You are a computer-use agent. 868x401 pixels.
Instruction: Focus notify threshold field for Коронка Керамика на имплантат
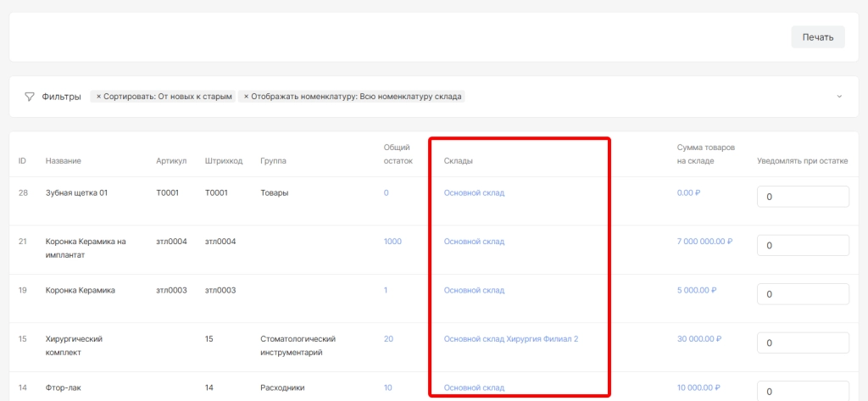coord(802,245)
